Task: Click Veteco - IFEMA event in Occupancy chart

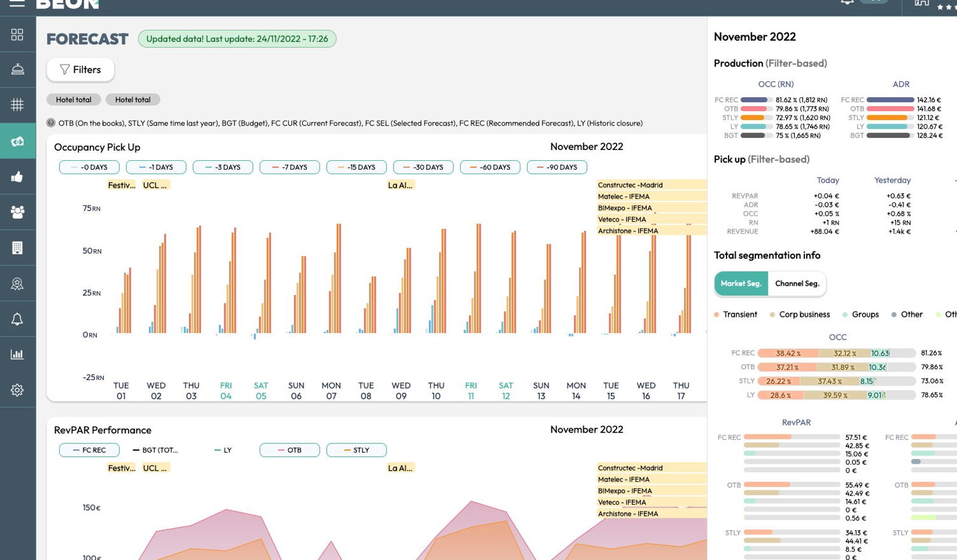Action: click(x=652, y=219)
